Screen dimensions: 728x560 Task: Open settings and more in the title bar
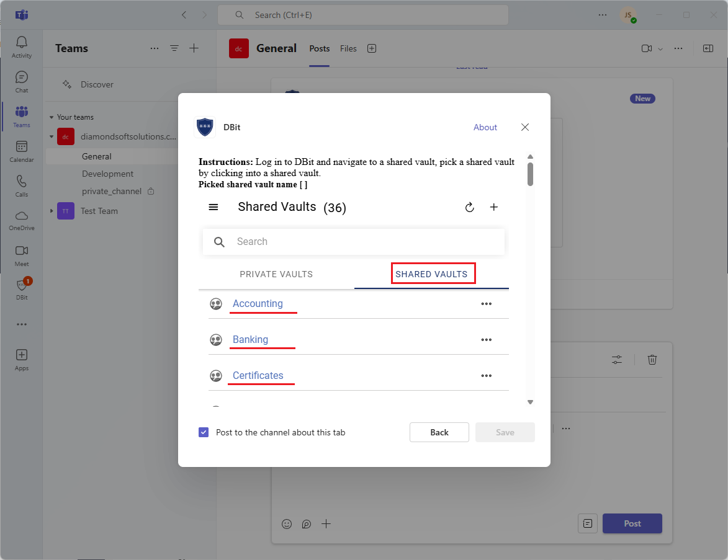pos(603,15)
